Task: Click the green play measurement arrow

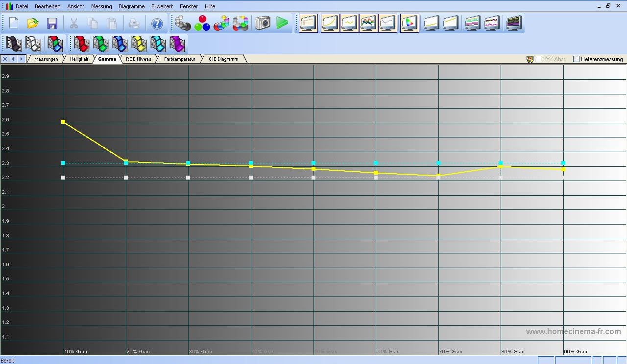Action: pyautogui.click(x=282, y=23)
